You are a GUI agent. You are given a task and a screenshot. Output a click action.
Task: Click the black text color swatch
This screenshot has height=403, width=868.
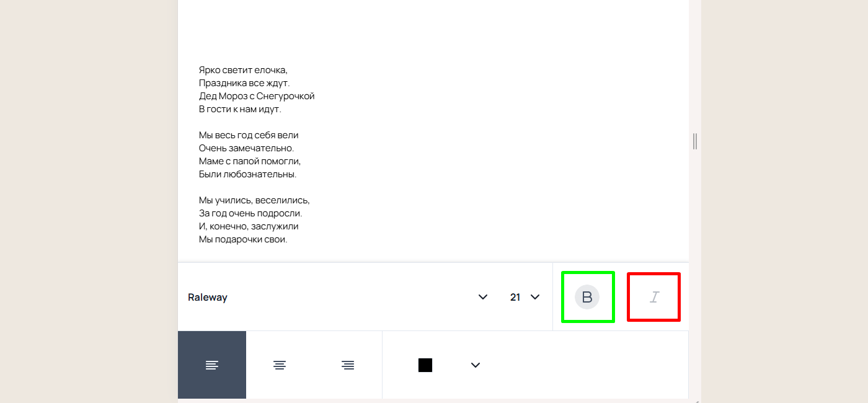point(425,365)
